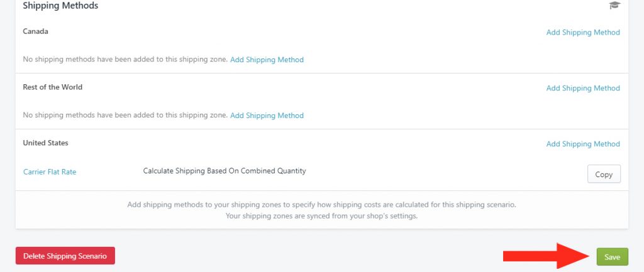The image size is (644, 272).
Task: Click Rest of the World's right-side Add Shipping Method
Action: pos(583,88)
